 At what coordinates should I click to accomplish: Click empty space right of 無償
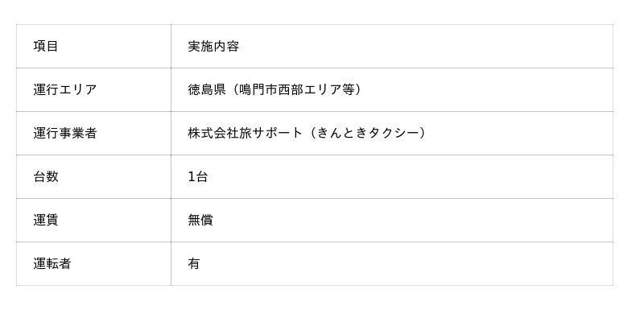(413, 220)
